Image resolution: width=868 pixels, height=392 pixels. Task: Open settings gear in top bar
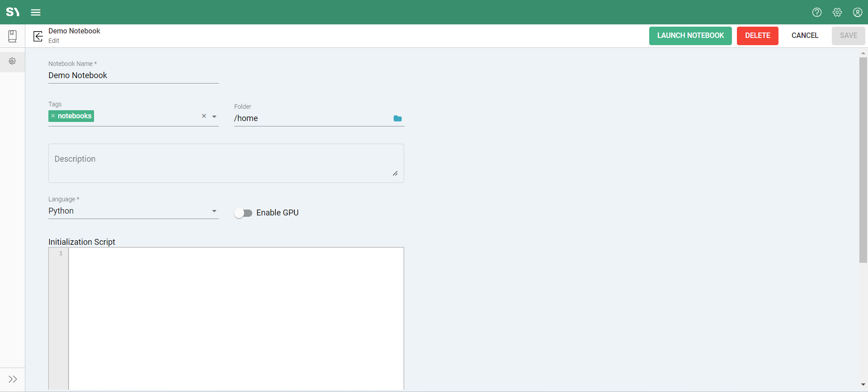(x=837, y=12)
